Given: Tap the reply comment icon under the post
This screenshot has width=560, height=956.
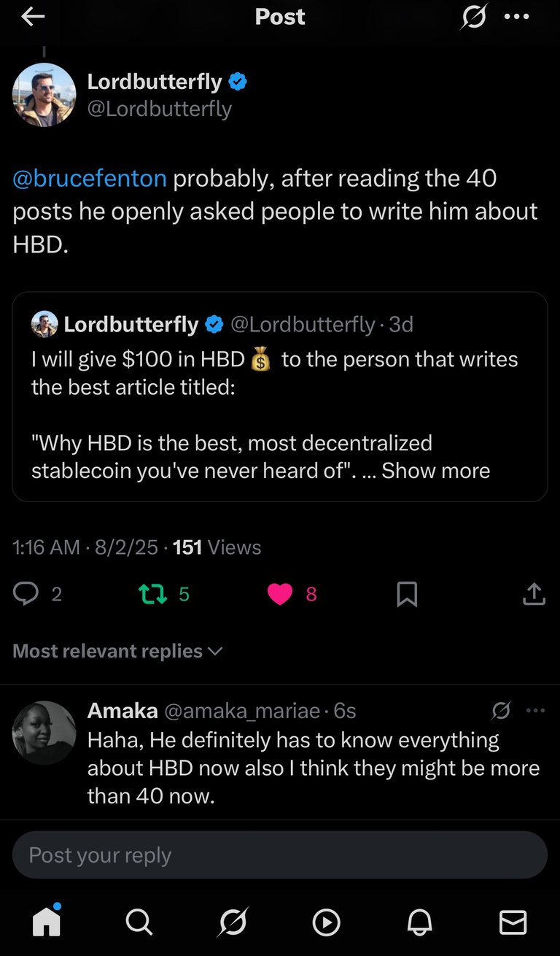Looking at the screenshot, I should pyautogui.click(x=26, y=594).
